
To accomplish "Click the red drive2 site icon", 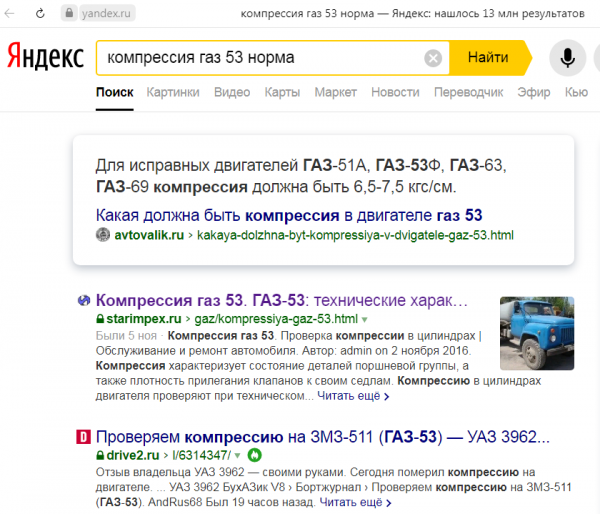I will point(83,436).
